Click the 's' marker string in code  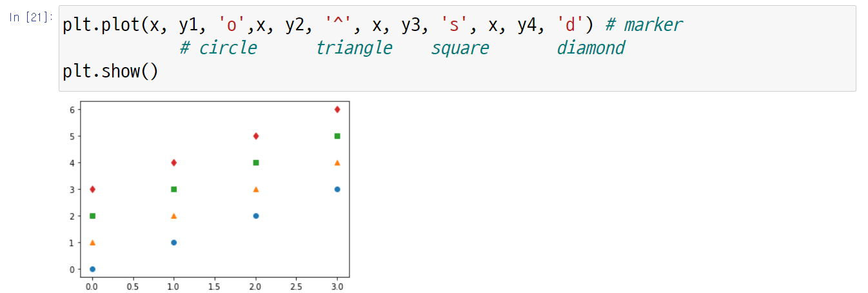click(455, 25)
